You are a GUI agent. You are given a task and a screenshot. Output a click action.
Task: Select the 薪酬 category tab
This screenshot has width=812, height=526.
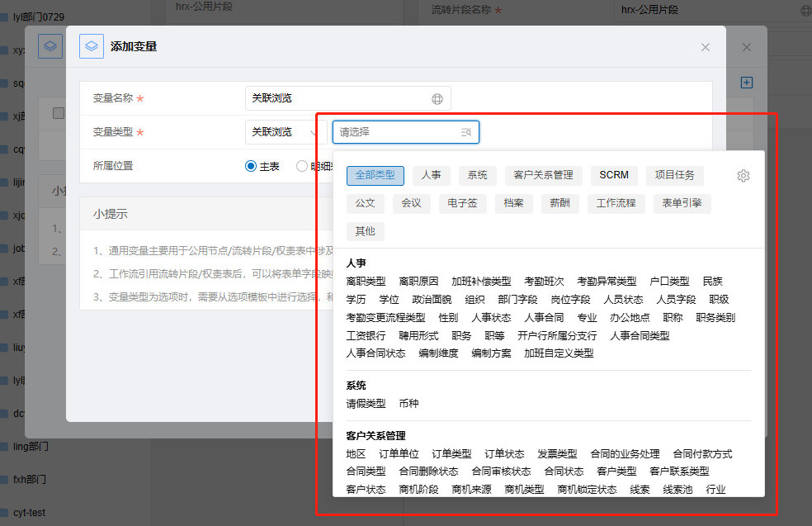coord(559,203)
